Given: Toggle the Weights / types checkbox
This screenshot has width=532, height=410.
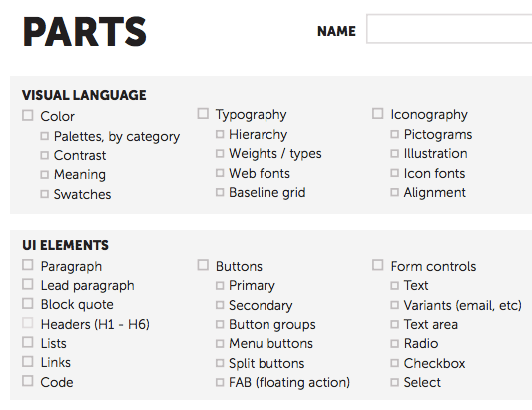Looking at the screenshot, I should coord(220,154).
